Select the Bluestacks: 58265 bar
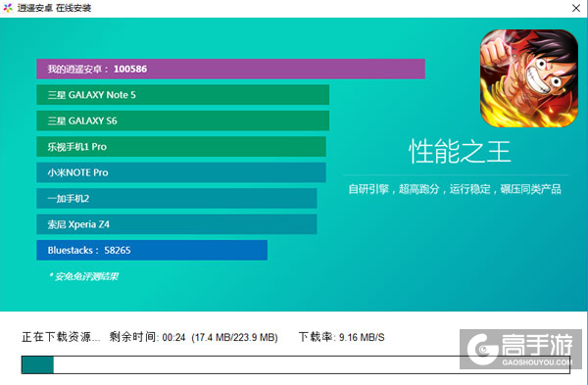This screenshot has height=385, width=588. 152,250
